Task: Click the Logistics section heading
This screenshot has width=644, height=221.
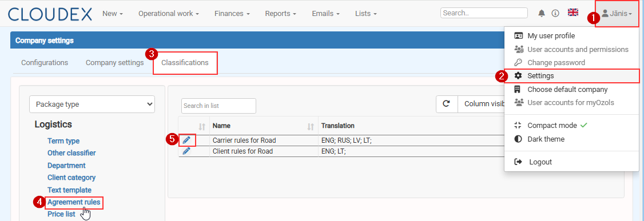Action: pyautogui.click(x=53, y=124)
